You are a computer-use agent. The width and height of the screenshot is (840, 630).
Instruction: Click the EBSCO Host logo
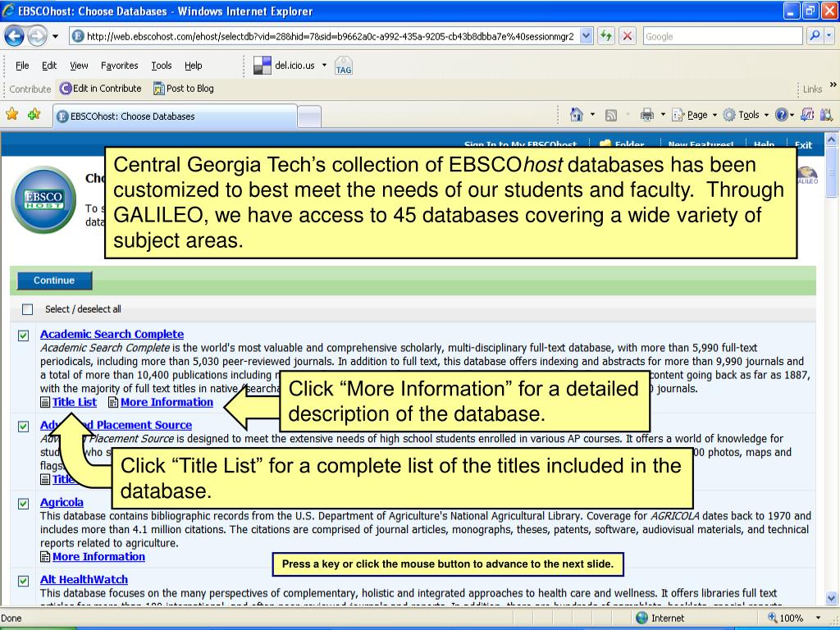coord(43,199)
